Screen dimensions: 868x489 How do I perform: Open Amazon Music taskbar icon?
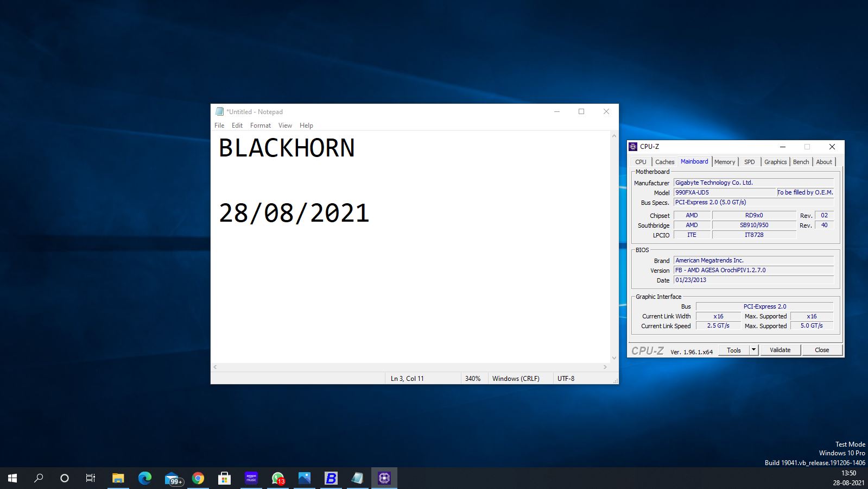coord(251,478)
